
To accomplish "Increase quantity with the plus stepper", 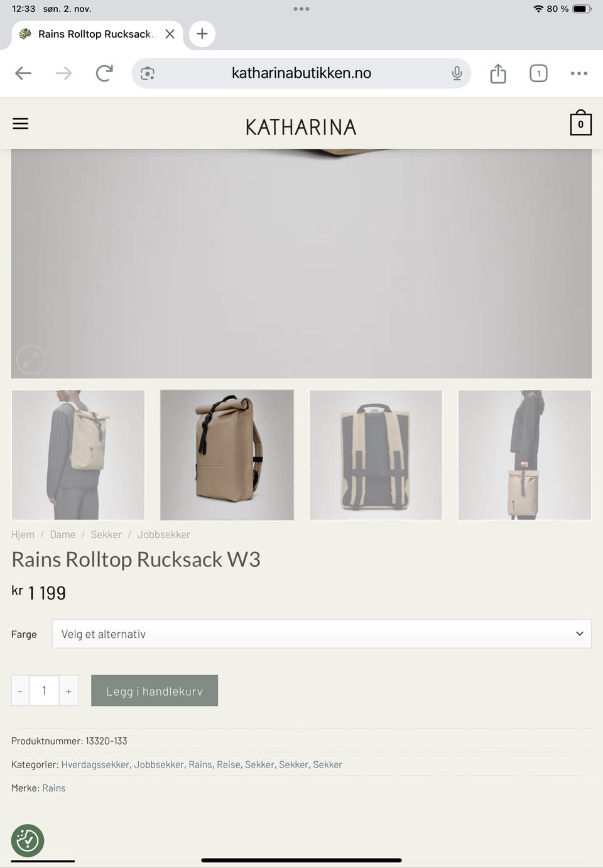I will [68, 691].
